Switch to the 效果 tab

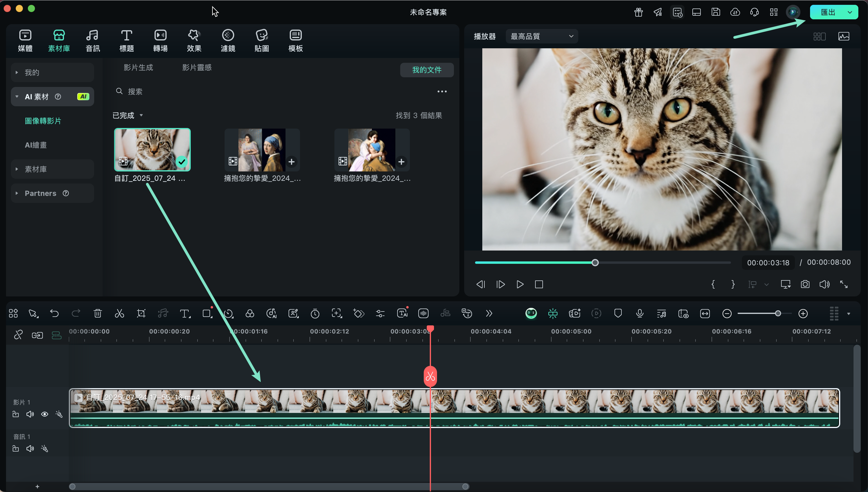[194, 40]
